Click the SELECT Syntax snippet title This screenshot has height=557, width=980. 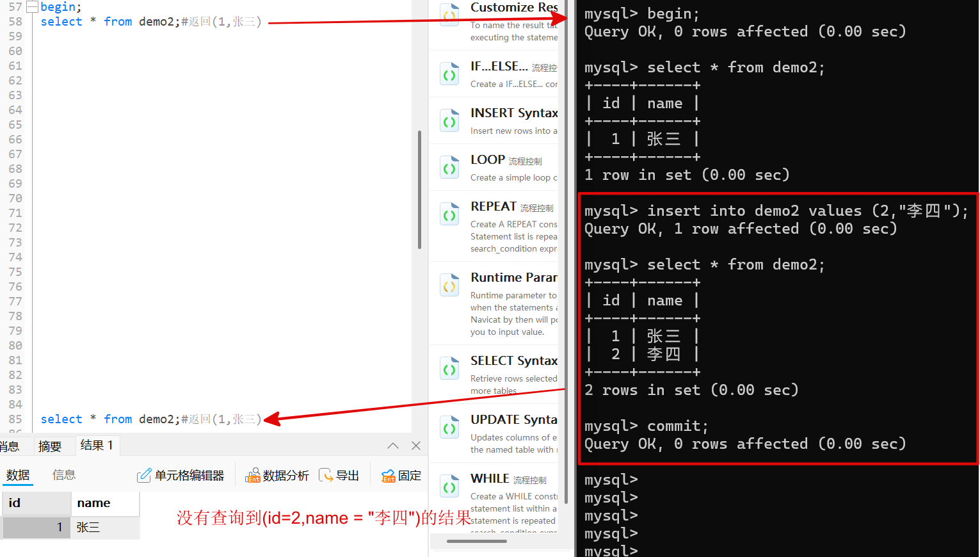coord(514,361)
